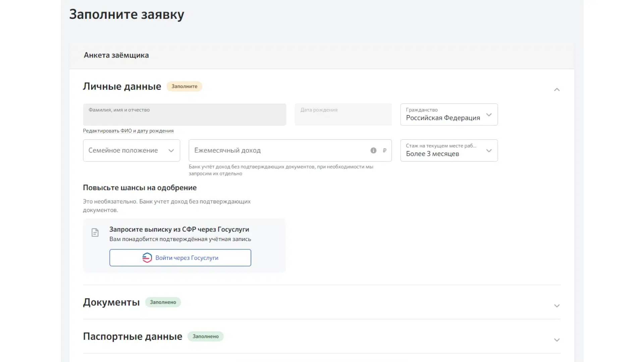This screenshot has height=362, width=644.
Task: Click the Войти через Госуслуги button
Action: pyautogui.click(x=180, y=258)
